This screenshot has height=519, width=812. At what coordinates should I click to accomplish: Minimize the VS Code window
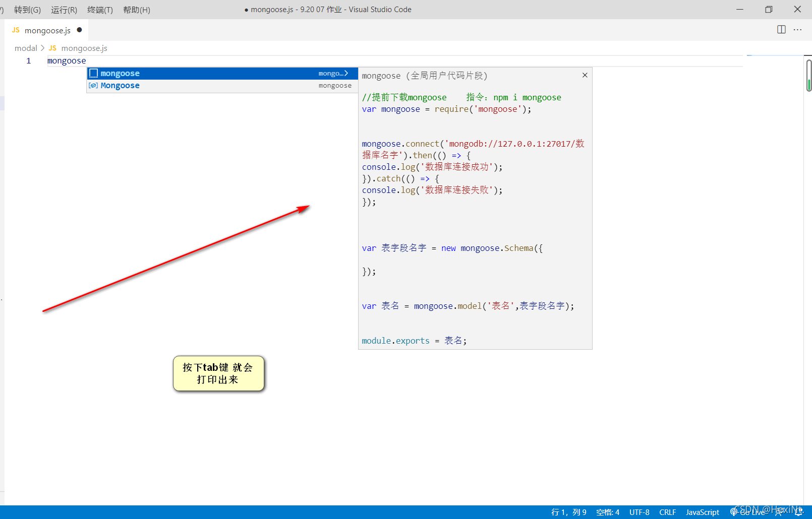coord(740,10)
